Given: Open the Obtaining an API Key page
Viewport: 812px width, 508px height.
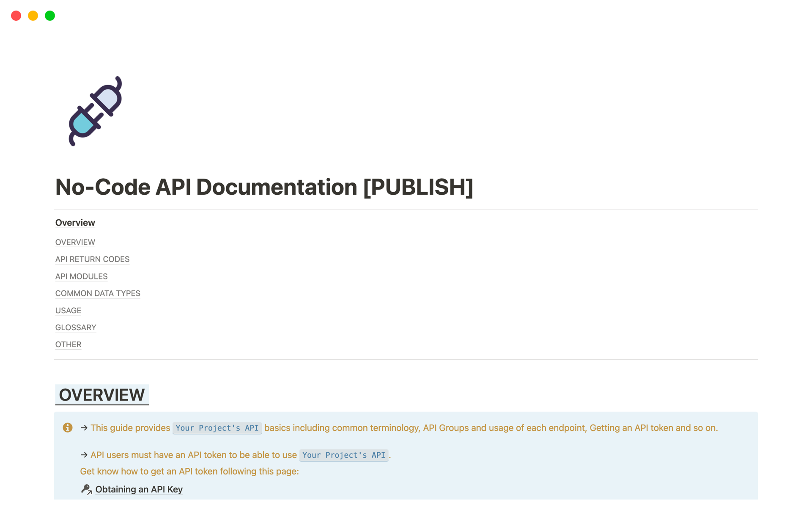Looking at the screenshot, I should [x=139, y=489].
